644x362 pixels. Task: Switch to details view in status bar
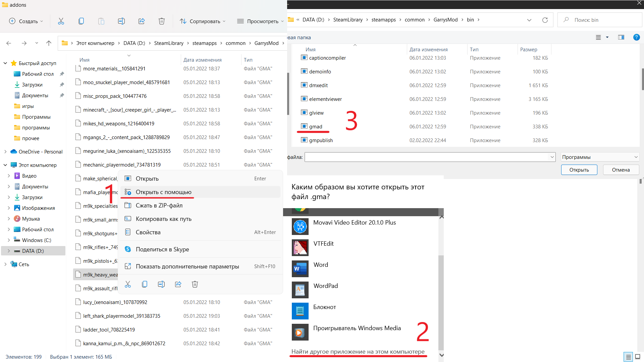tap(628, 357)
